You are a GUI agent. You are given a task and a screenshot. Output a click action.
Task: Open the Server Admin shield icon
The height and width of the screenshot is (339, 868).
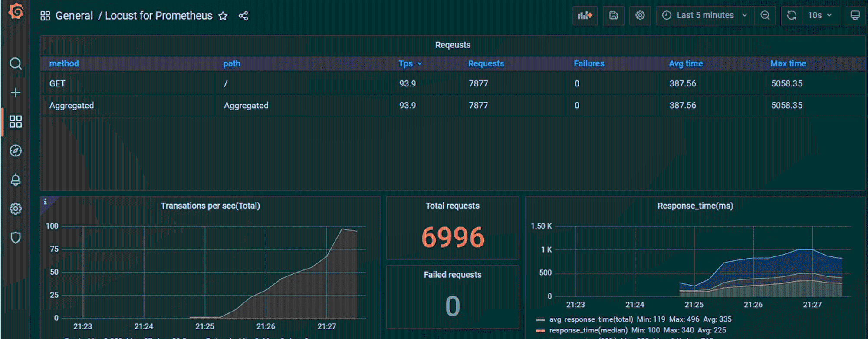click(16, 238)
